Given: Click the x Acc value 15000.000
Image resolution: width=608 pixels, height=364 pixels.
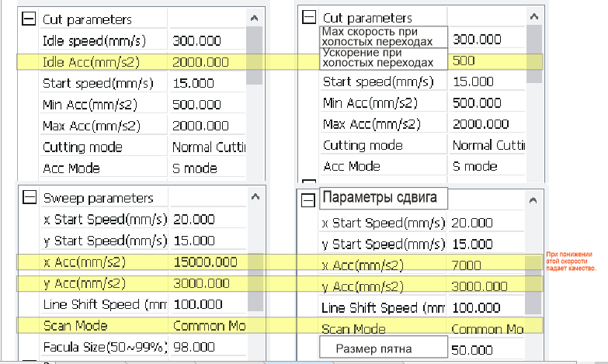Looking at the screenshot, I should 205,262.
